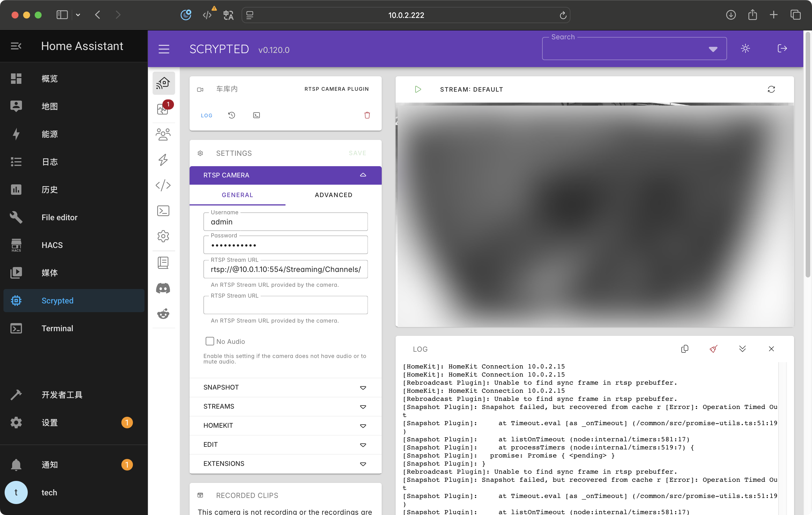Image resolution: width=812 pixels, height=515 pixels.
Task: Delete the camera with trash icon
Action: click(367, 115)
